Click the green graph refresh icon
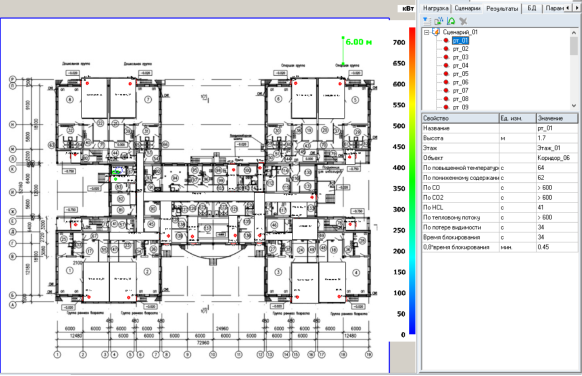Screen dimensions: 582x376 tap(451, 21)
